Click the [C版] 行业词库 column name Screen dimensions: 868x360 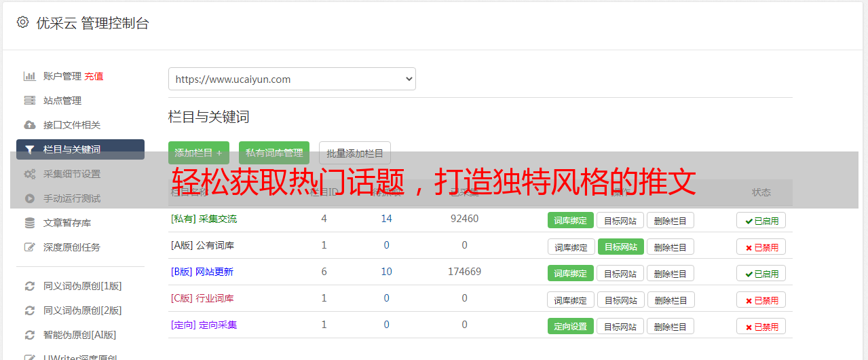pyautogui.click(x=202, y=298)
